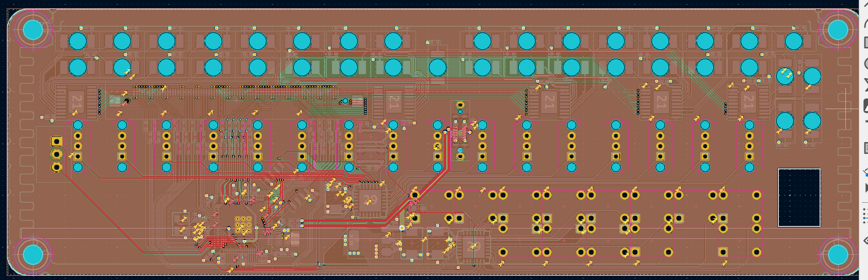
Task: Click the square yellow pad on left header
Action: click(x=57, y=141)
